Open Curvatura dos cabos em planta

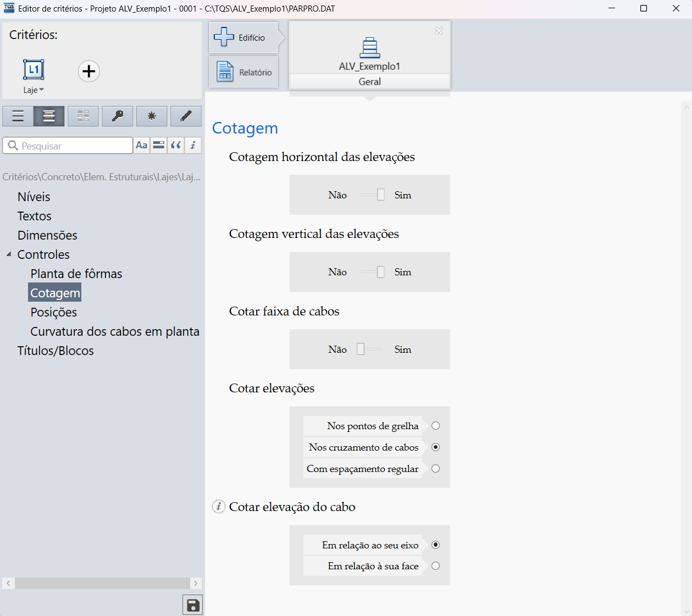pos(115,331)
